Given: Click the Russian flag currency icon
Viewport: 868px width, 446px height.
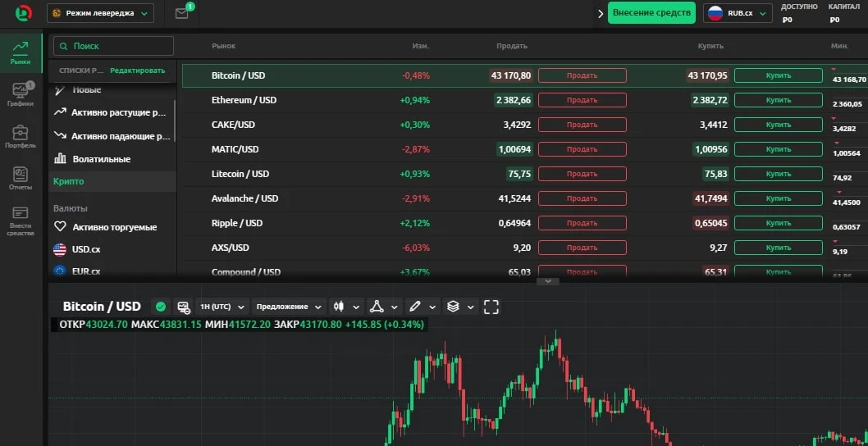Looking at the screenshot, I should tap(715, 13).
